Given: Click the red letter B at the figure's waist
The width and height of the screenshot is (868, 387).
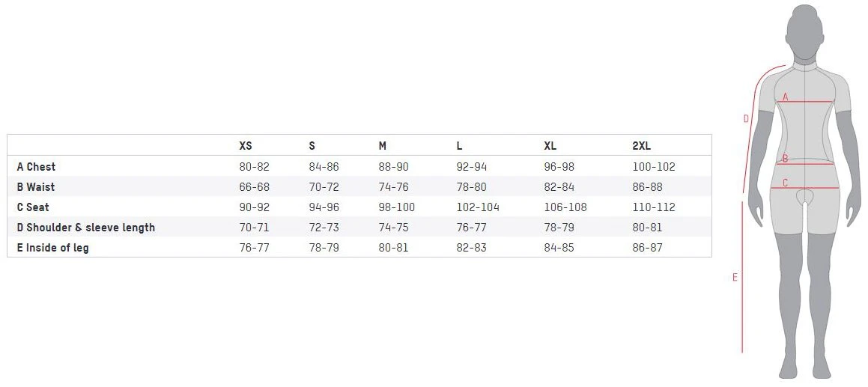Looking at the screenshot, I should click(x=785, y=159).
